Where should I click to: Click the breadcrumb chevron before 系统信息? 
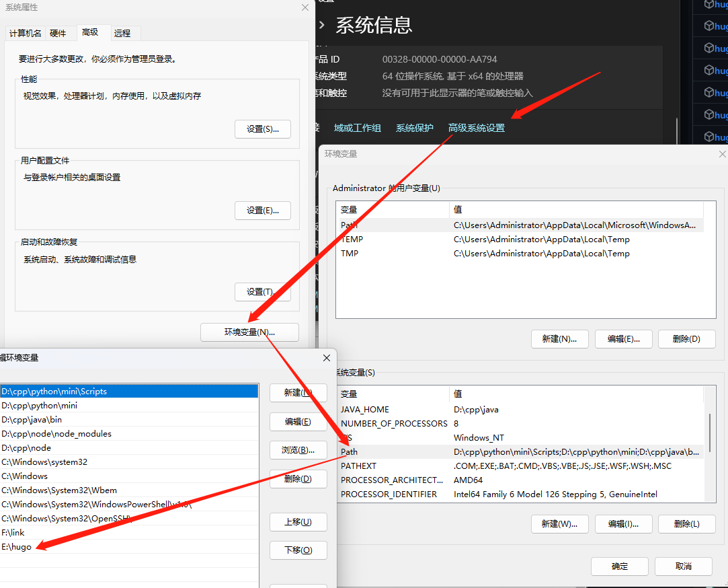click(322, 26)
